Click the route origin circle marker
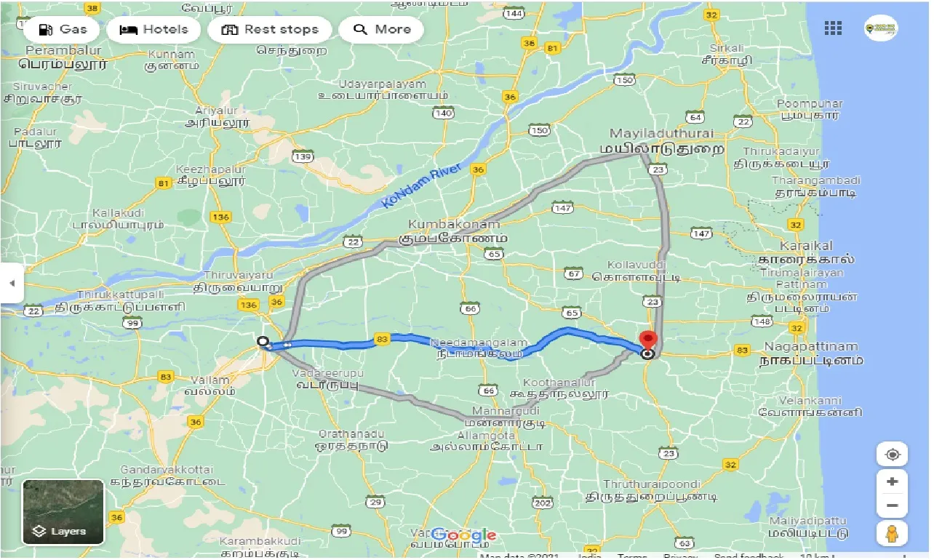The width and height of the screenshot is (934, 560). [x=263, y=341]
